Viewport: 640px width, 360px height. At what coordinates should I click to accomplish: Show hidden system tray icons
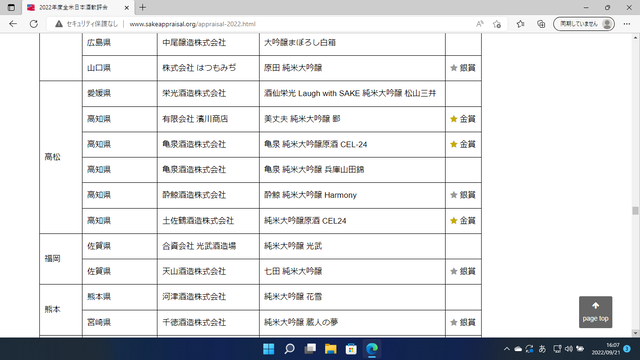coord(507,349)
